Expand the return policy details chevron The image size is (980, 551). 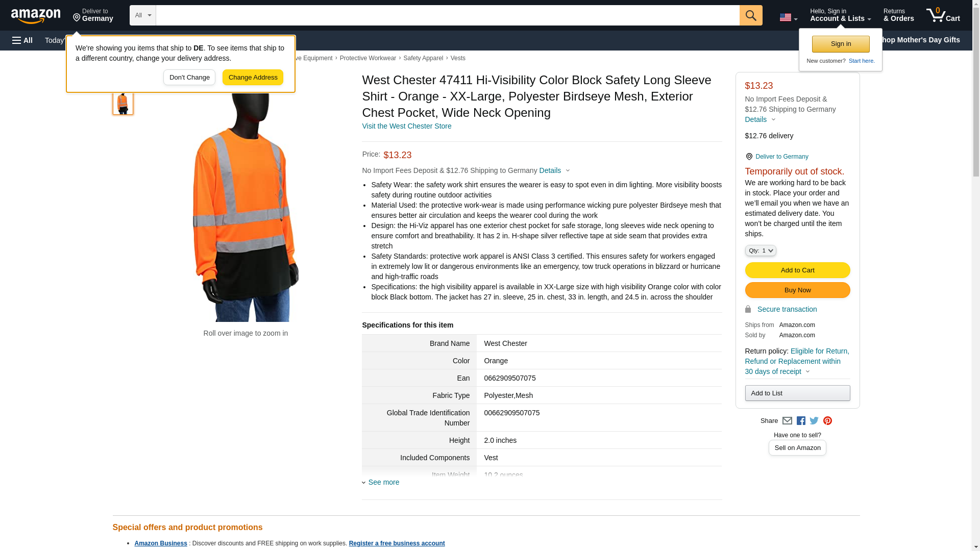pos(807,371)
